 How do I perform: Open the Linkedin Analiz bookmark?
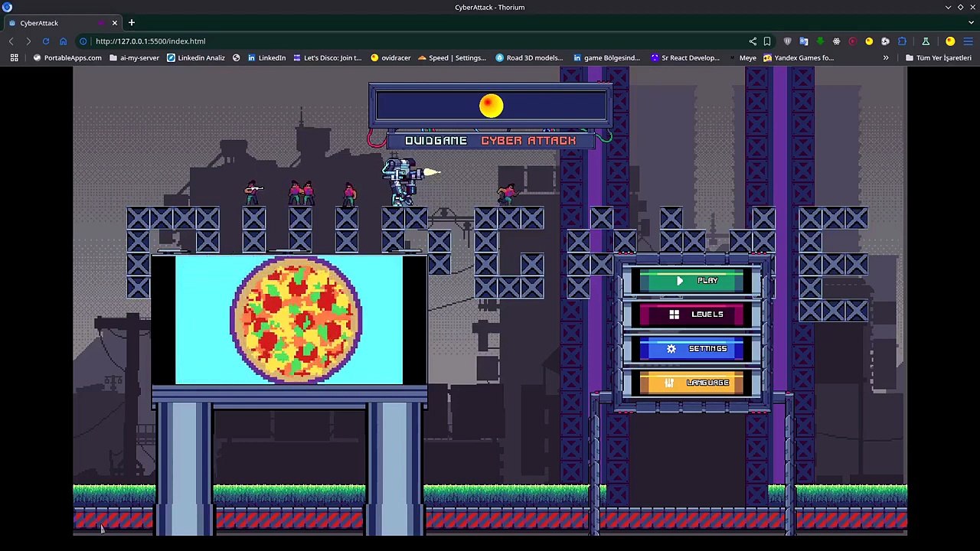pos(196,57)
